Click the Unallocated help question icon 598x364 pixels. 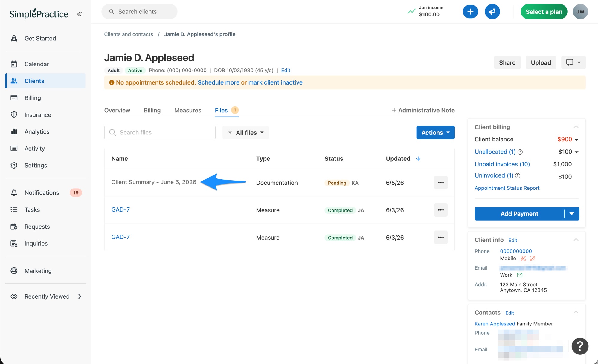click(520, 152)
